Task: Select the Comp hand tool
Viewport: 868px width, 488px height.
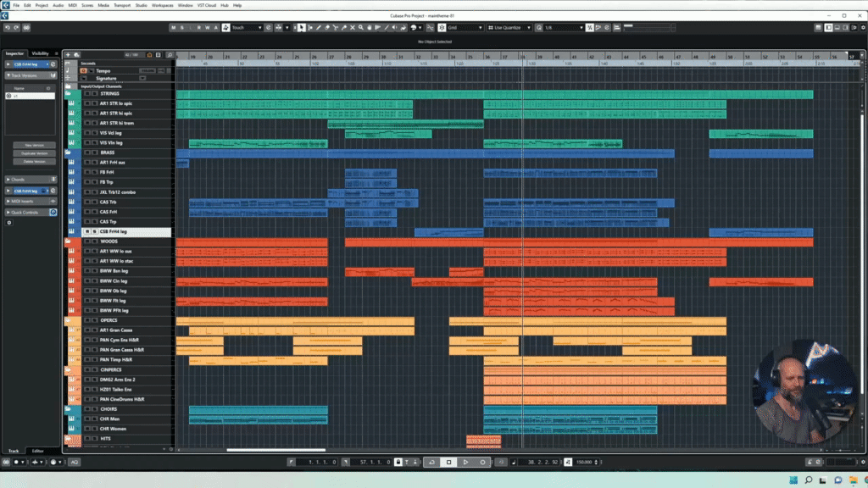Action: point(370,28)
